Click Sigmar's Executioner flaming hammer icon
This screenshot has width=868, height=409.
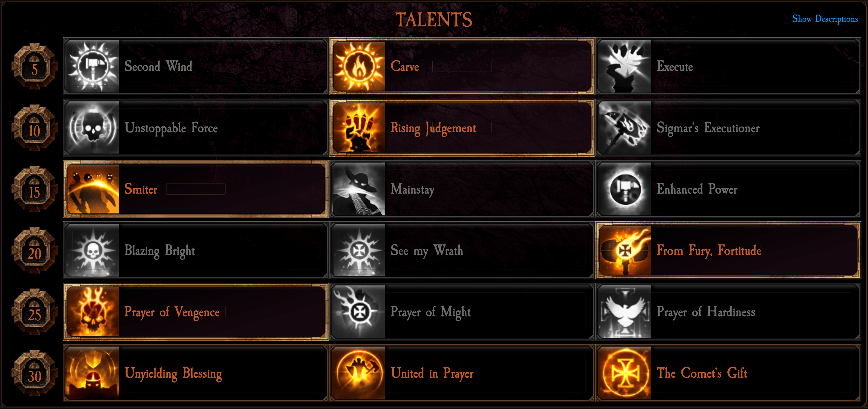pos(625,128)
